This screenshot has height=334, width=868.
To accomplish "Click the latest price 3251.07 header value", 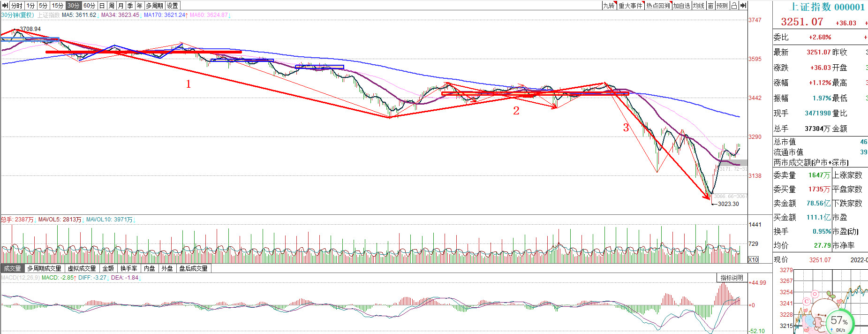I will pos(802,22).
